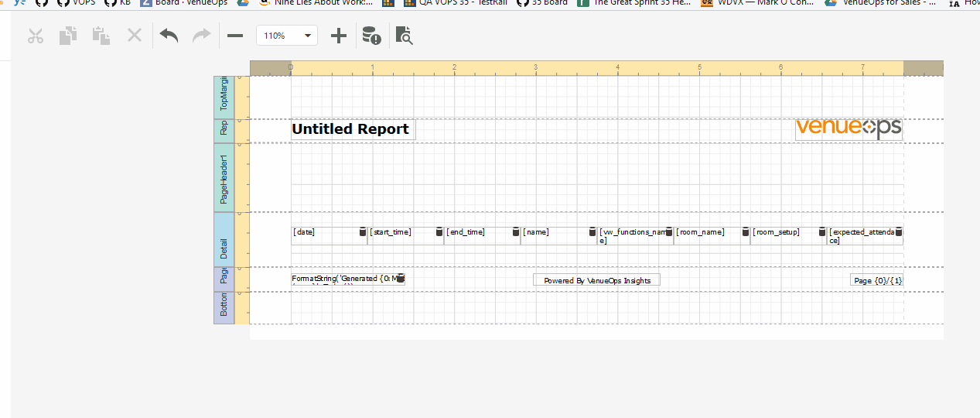
Task: Select the 'Powered By VenueOps Insights' label
Action: coord(596,280)
